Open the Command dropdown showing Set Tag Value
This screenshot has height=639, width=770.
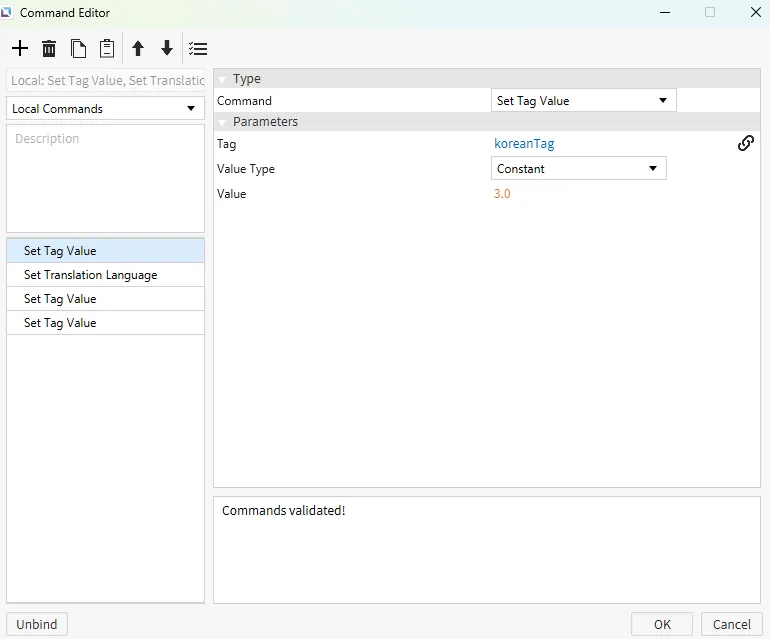(584, 100)
